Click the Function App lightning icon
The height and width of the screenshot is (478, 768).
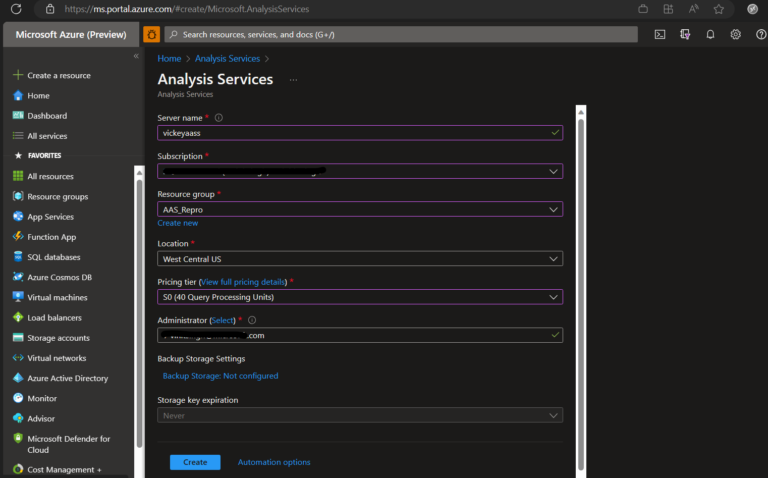[x=18, y=237]
